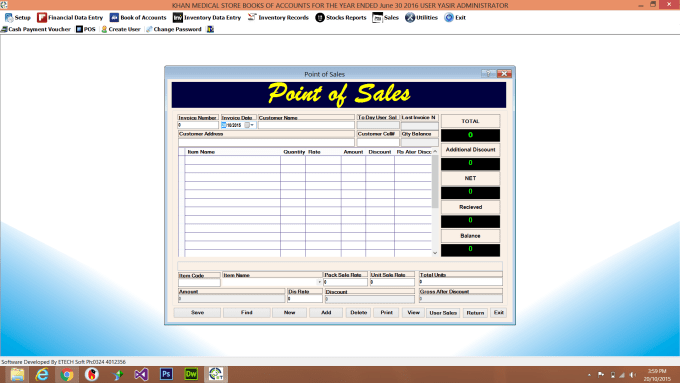Click the Book of Accounts icon
The width and height of the screenshot is (680, 383).
click(x=114, y=17)
